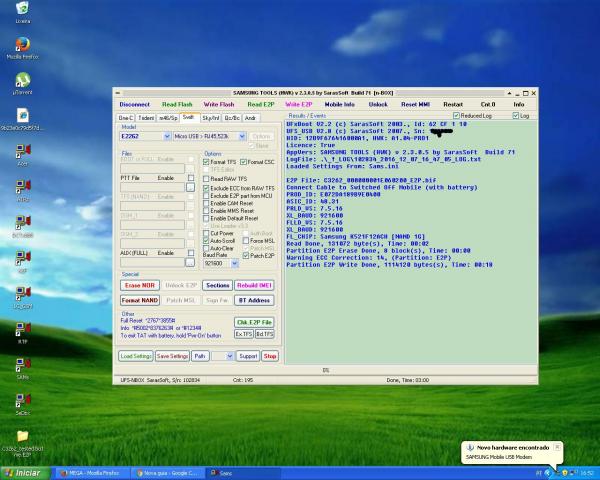Click Write Flash
Screen dimensions: 600x480
coord(219,104)
